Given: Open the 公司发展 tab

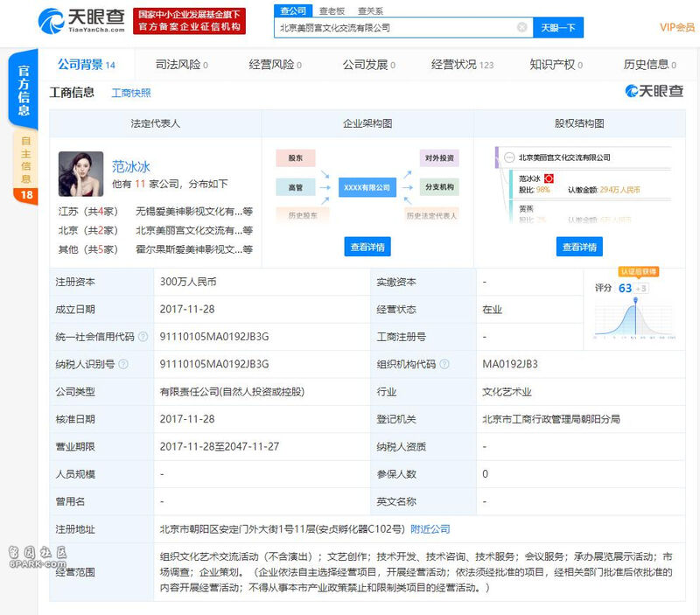Looking at the screenshot, I should pyautogui.click(x=369, y=65).
